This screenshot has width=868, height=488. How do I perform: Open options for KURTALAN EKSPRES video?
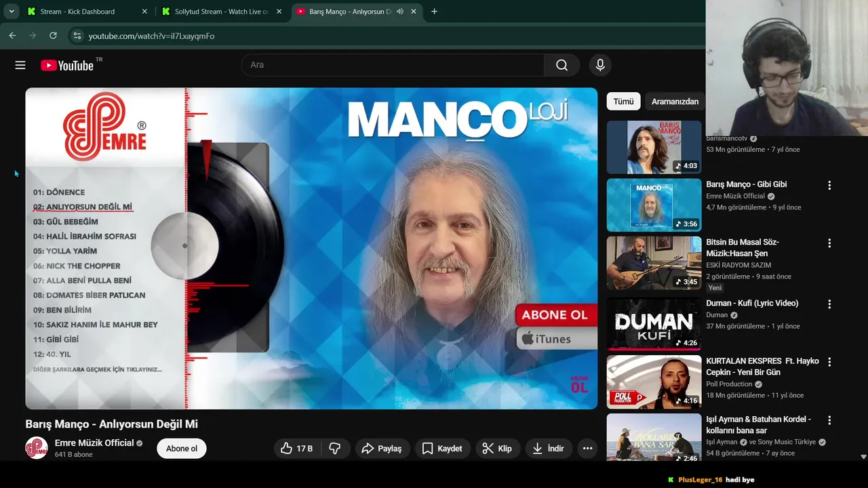829,362
